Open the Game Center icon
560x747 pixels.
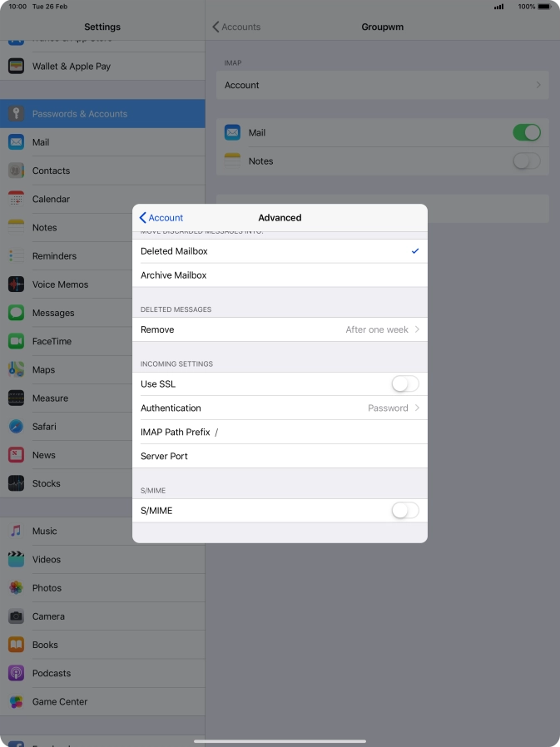tap(16, 701)
